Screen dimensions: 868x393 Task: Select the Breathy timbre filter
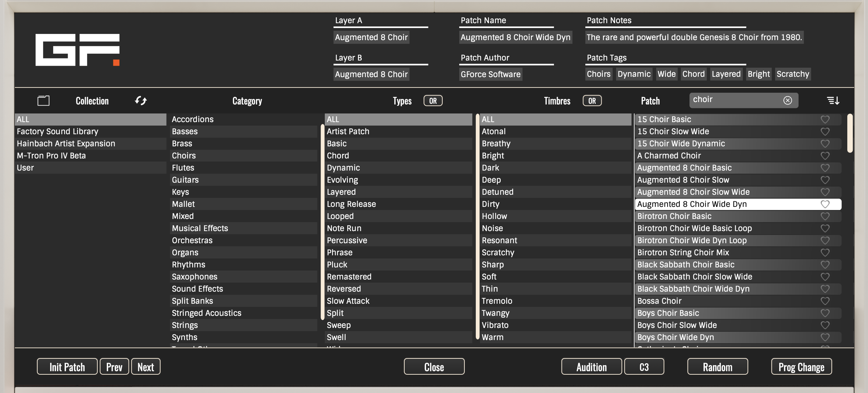tap(496, 144)
